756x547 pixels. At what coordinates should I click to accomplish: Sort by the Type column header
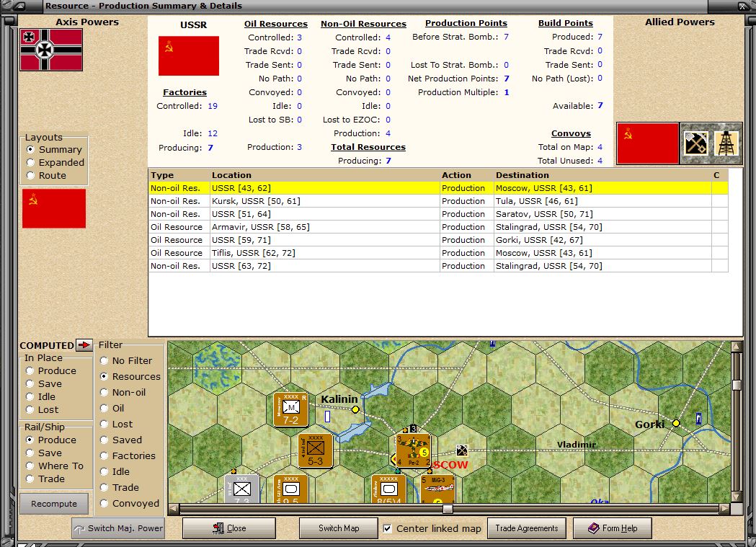coord(179,175)
